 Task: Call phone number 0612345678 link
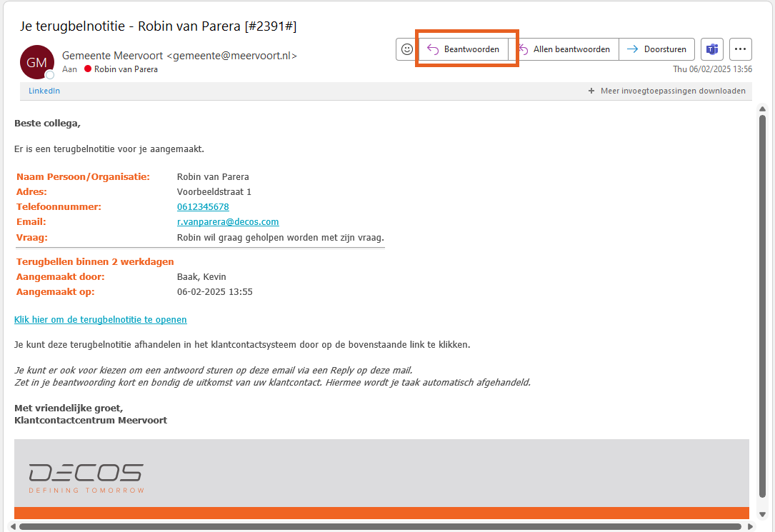tap(203, 206)
